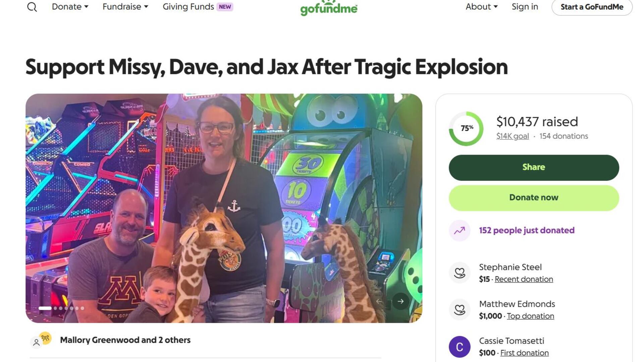Go to next photo with arrow
Screen dimensions: 644x362
tap(400, 301)
